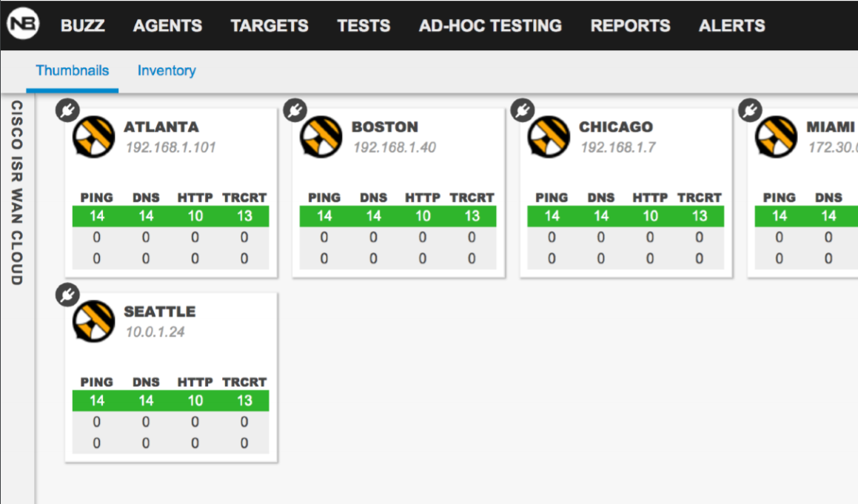Click Chicago's green HTTP count 10
This screenshot has height=504, width=858.
[651, 216]
